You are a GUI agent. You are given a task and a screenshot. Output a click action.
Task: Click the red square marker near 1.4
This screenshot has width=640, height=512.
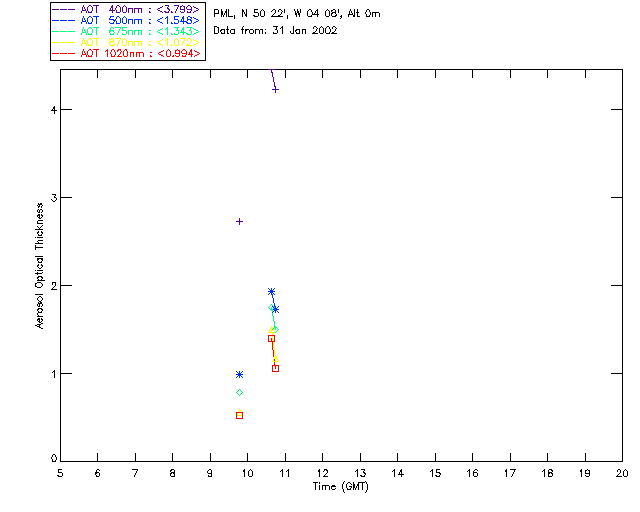pos(271,338)
